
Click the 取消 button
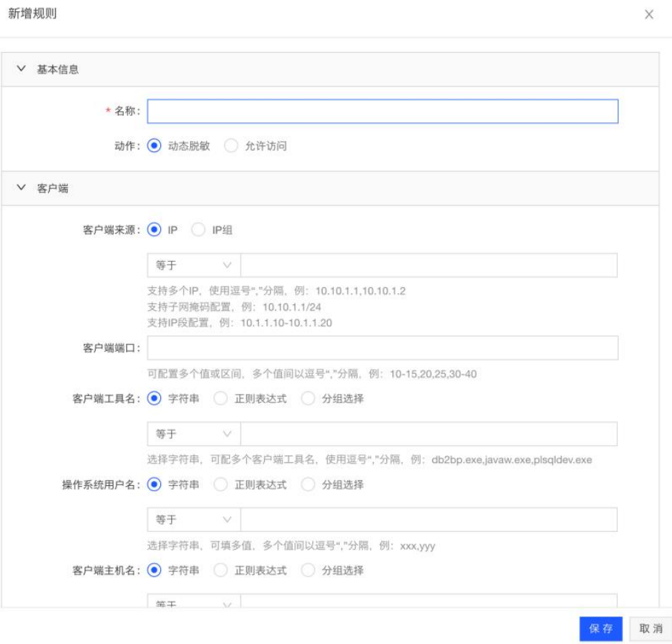(650, 628)
